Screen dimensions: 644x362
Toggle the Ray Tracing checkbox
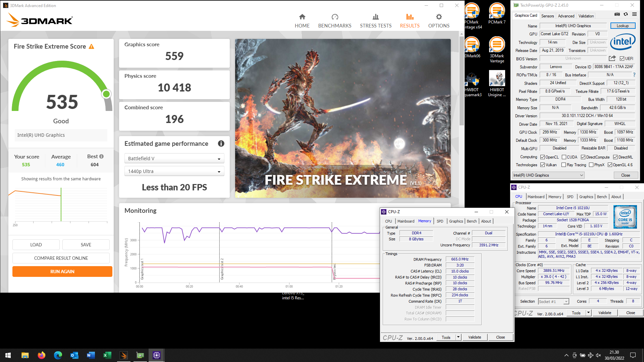tap(563, 165)
